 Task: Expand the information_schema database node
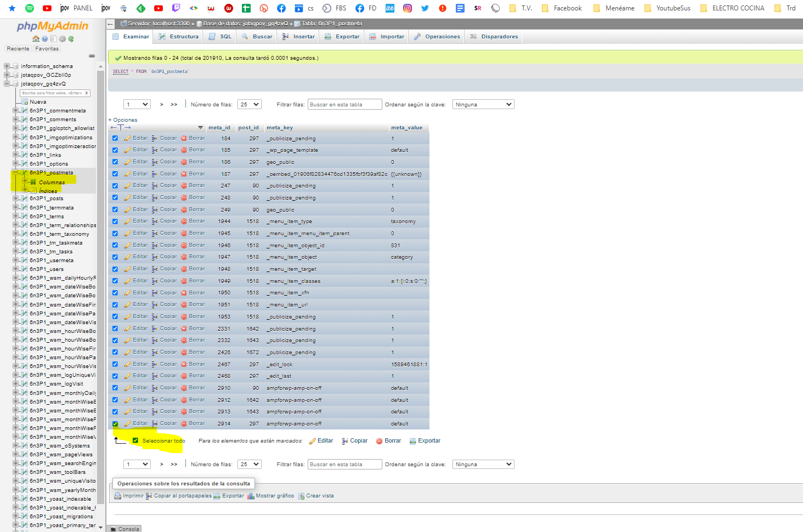pos(7,66)
